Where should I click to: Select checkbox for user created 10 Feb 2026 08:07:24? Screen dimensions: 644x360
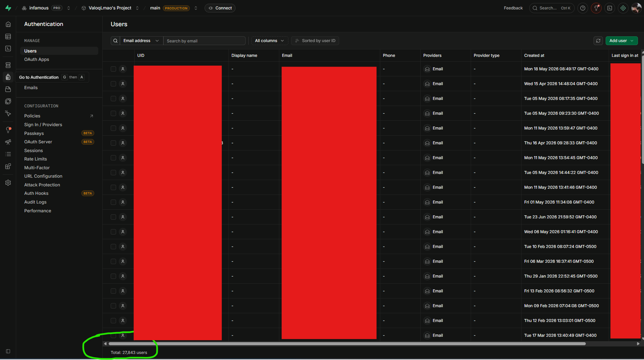113,247
